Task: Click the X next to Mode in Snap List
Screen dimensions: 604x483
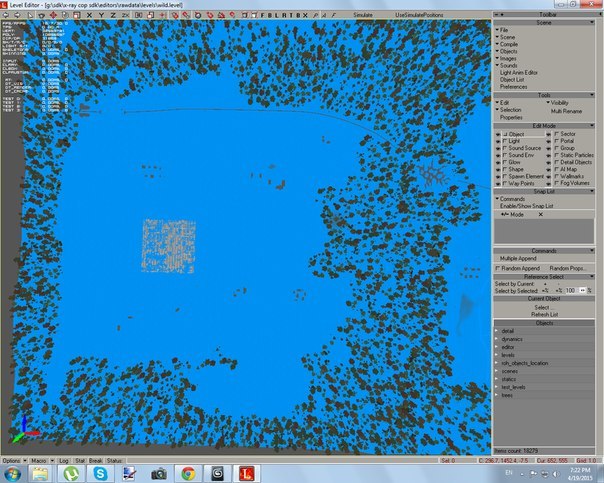Action: click(540, 215)
